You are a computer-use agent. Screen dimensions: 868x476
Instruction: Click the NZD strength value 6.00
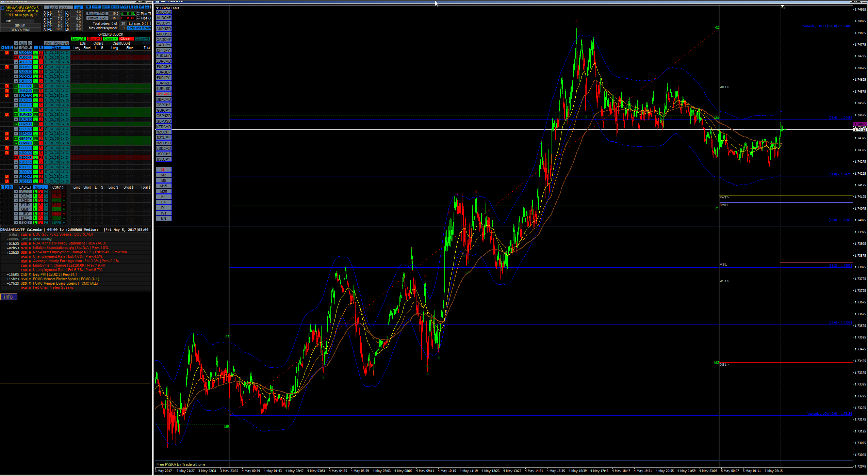click(56, 218)
